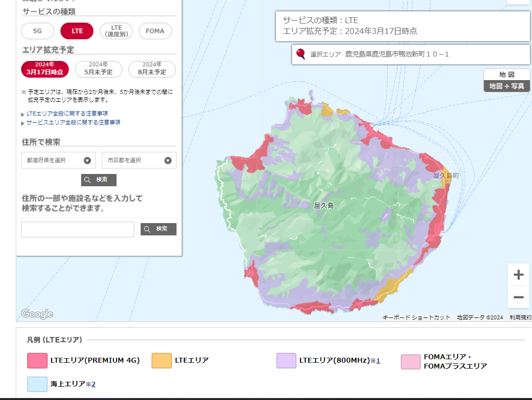Focus the address or facility search field

coord(78,229)
